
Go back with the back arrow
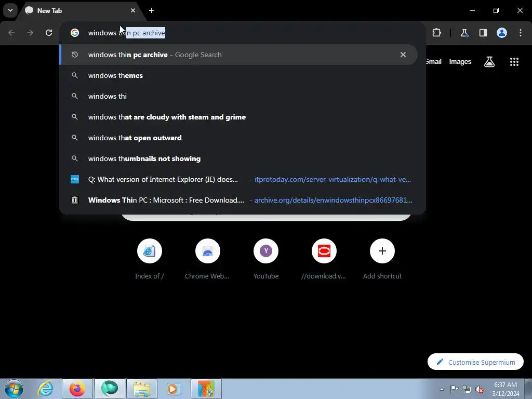pos(11,33)
